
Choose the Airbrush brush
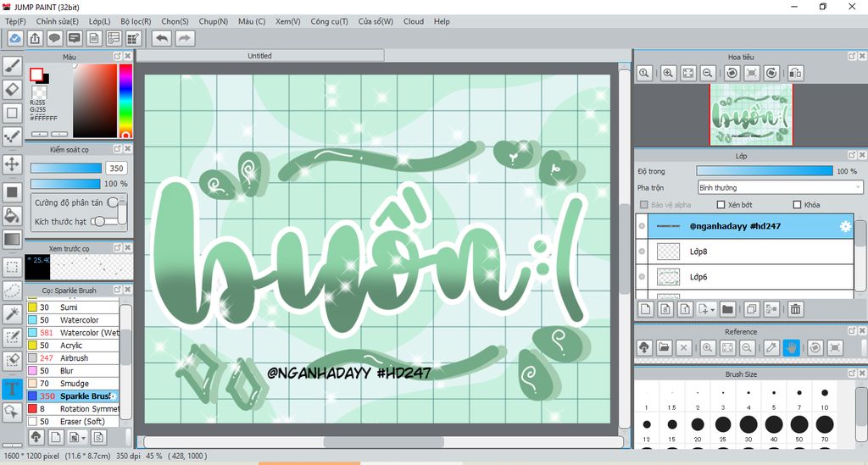pyautogui.click(x=73, y=358)
